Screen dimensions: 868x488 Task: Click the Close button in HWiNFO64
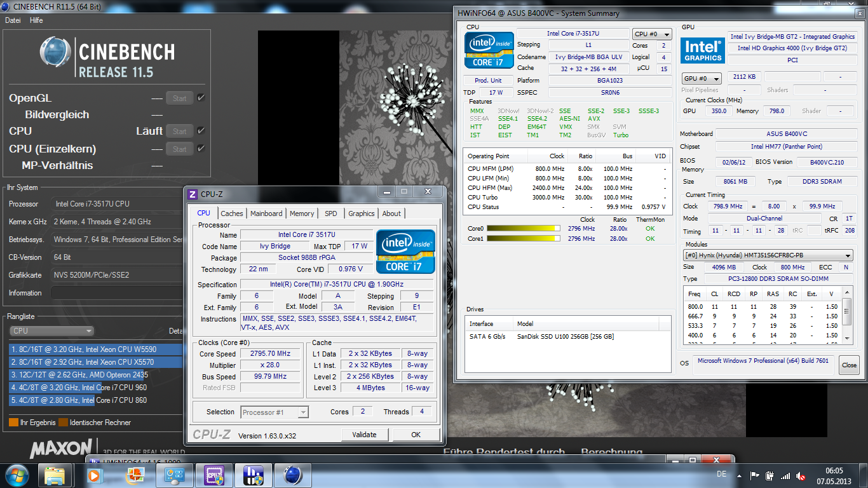pyautogui.click(x=849, y=365)
